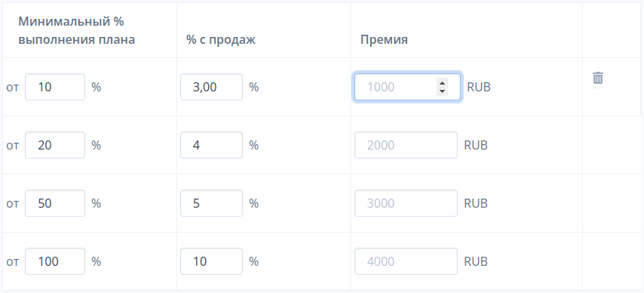
Task: Decrease premium value with stepper down arrow
Action: (x=442, y=91)
